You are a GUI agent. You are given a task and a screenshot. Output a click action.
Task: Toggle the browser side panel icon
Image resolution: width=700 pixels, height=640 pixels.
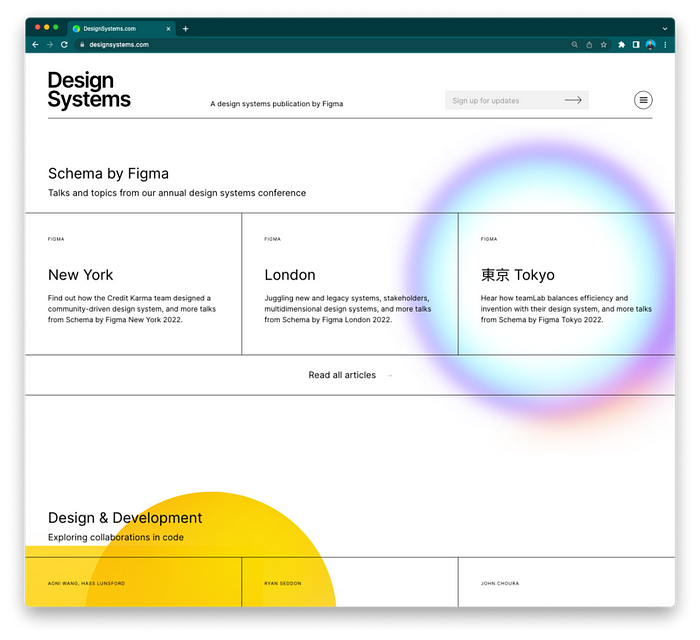pos(636,45)
